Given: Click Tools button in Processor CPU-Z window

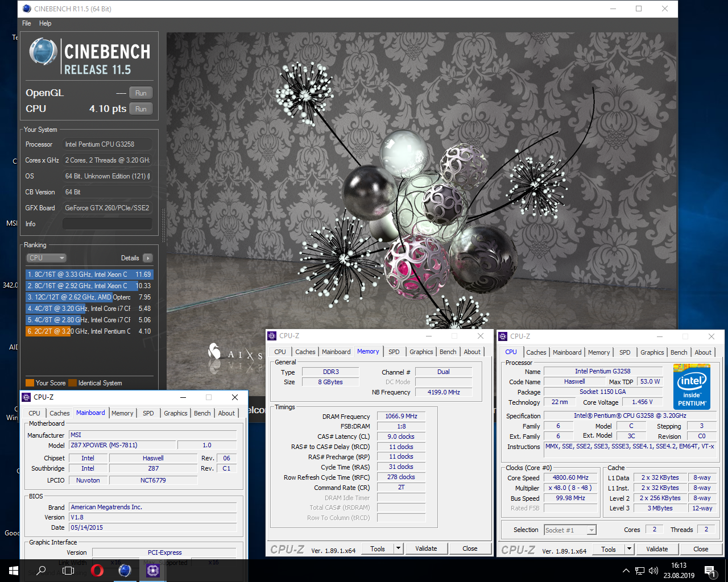Looking at the screenshot, I should (x=609, y=550).
